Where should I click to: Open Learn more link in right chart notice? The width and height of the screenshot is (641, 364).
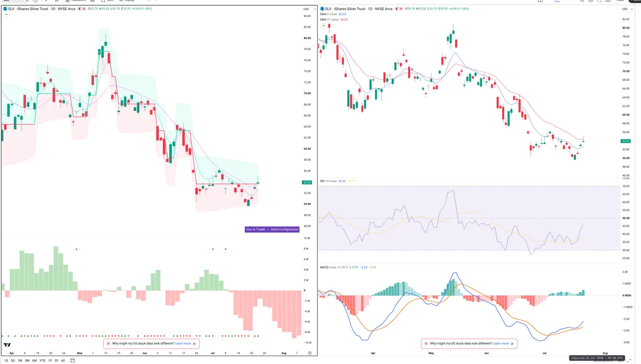501,344
